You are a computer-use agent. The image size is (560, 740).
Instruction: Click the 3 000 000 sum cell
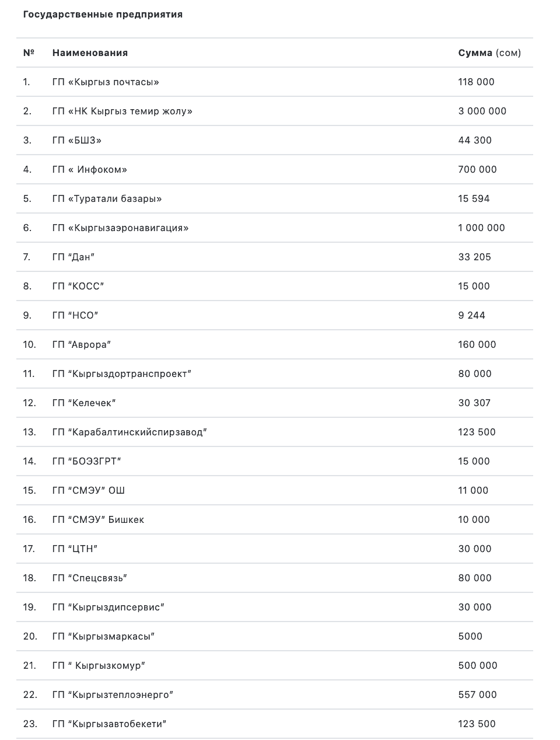coord(482,111)
